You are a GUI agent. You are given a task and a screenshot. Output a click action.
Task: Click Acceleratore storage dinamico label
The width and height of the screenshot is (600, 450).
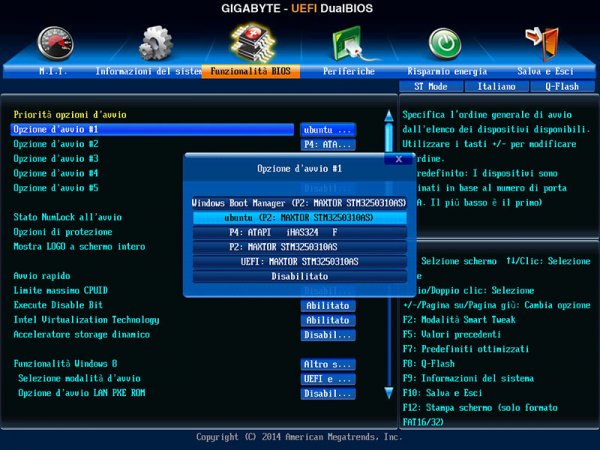(x=82, y=334)
